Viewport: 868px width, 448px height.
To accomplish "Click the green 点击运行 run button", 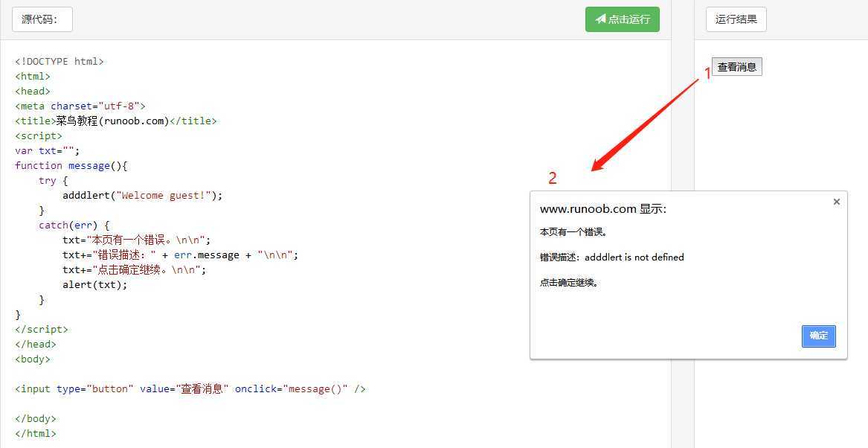I will click(623, 19).
